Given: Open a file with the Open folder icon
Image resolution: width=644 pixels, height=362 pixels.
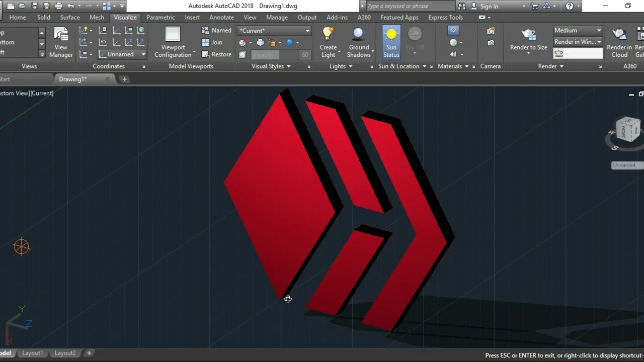Looking at the screenshot, I should click(x=23, y=6).
